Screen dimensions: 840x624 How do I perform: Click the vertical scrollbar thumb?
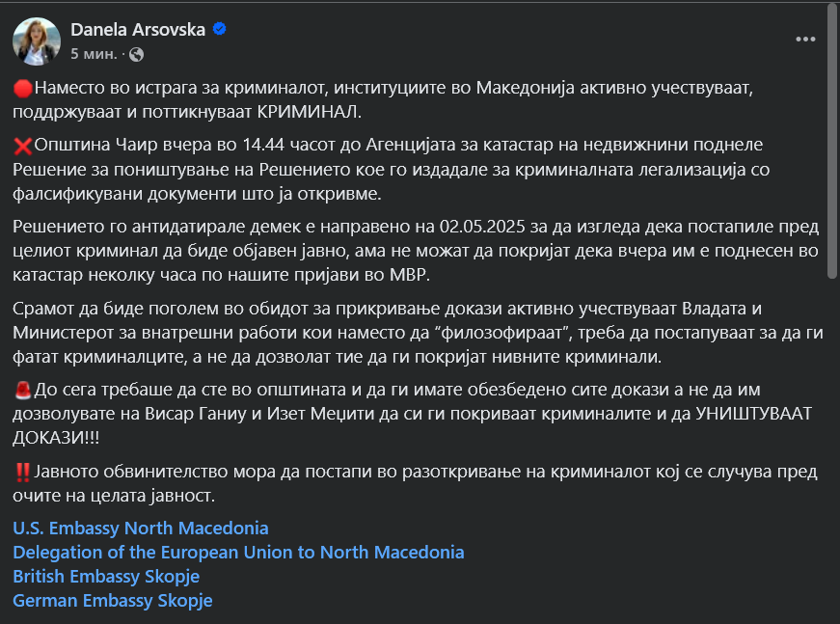[x=832, y=145]
